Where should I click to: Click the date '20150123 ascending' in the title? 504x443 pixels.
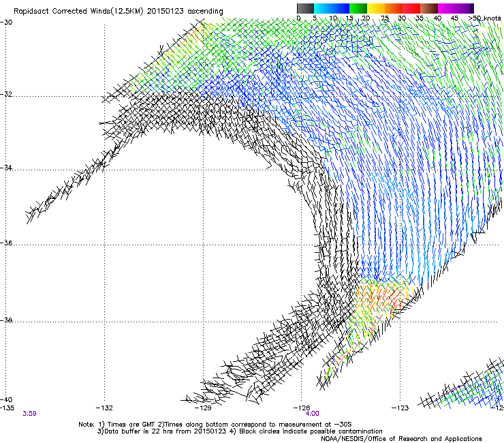point(185,12)
